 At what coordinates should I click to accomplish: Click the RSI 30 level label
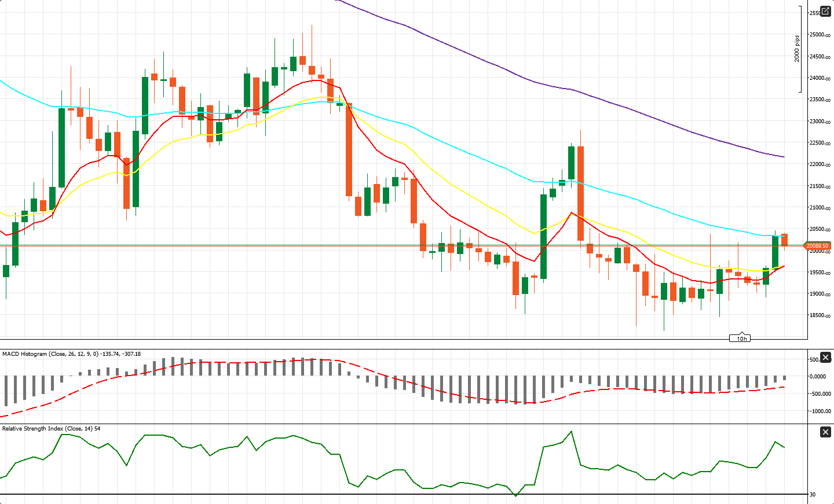tap(813, 494)
